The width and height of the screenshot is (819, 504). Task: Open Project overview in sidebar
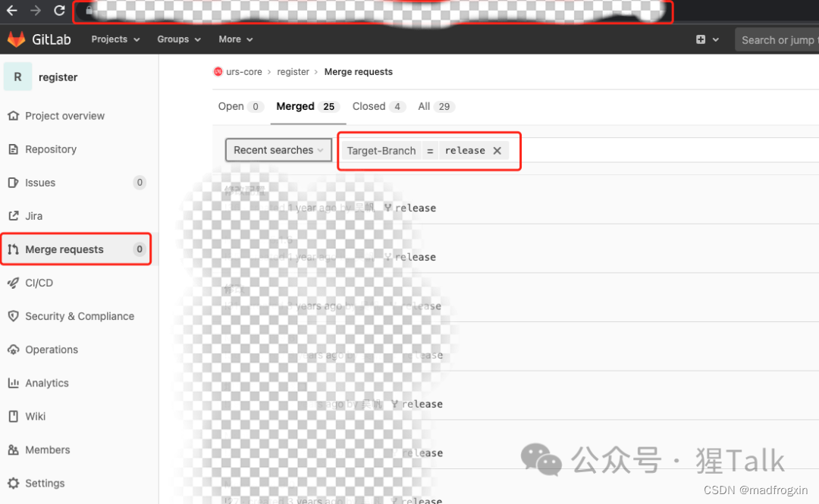[x=64, y=115]
